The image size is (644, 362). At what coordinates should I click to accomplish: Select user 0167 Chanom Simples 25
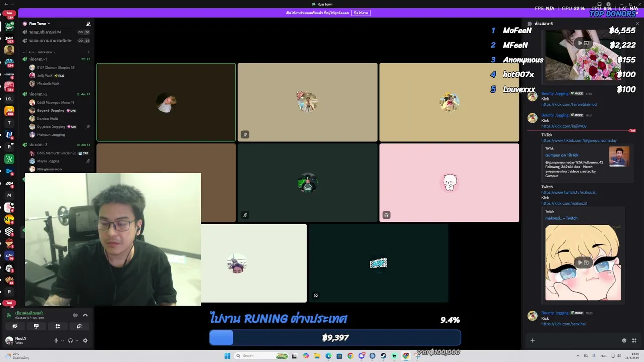(55, 67)
